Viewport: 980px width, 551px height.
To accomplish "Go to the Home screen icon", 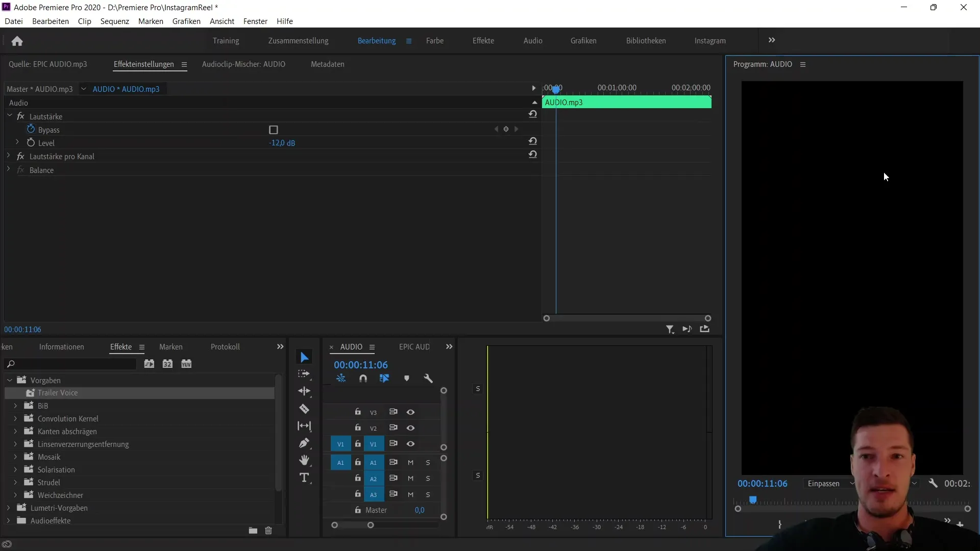I will [17, 41].
